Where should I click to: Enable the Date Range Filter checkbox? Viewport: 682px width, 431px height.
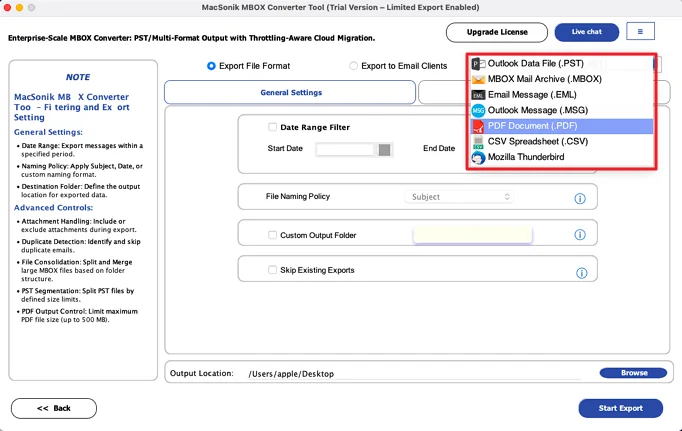coord(272,127)
